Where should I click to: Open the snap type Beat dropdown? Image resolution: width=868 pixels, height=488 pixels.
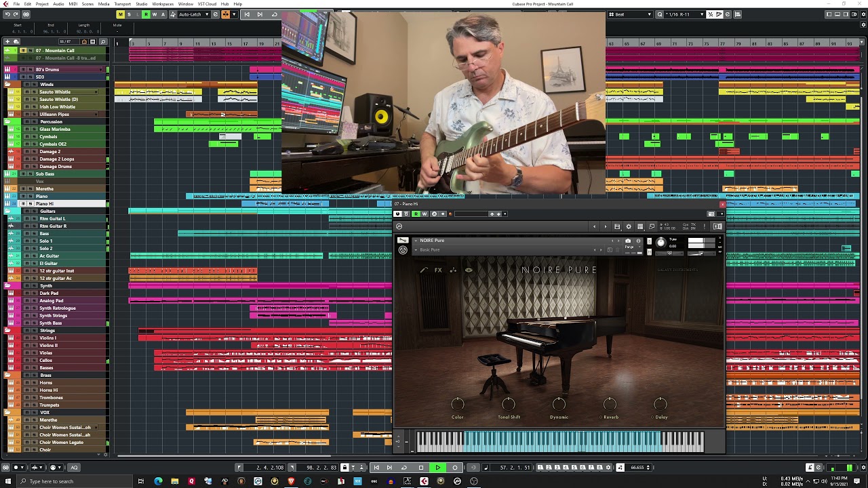pyautogui.click(x=631, y=14)
